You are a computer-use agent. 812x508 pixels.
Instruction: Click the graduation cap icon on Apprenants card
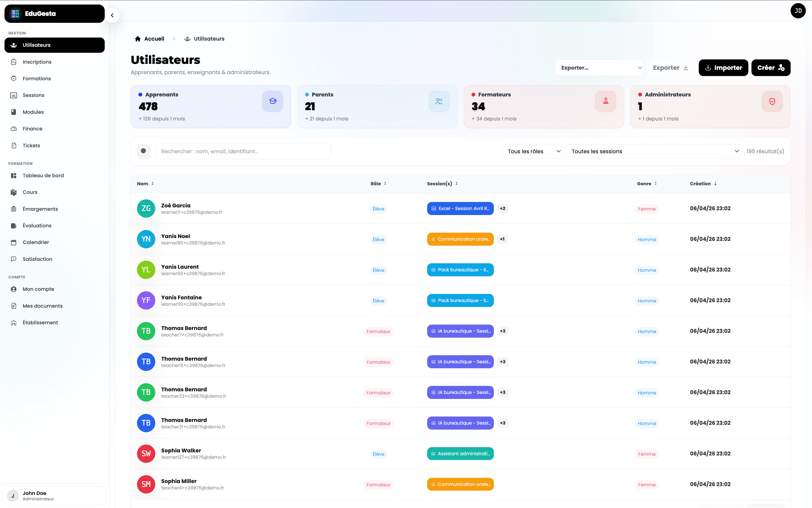click(272, 101)
